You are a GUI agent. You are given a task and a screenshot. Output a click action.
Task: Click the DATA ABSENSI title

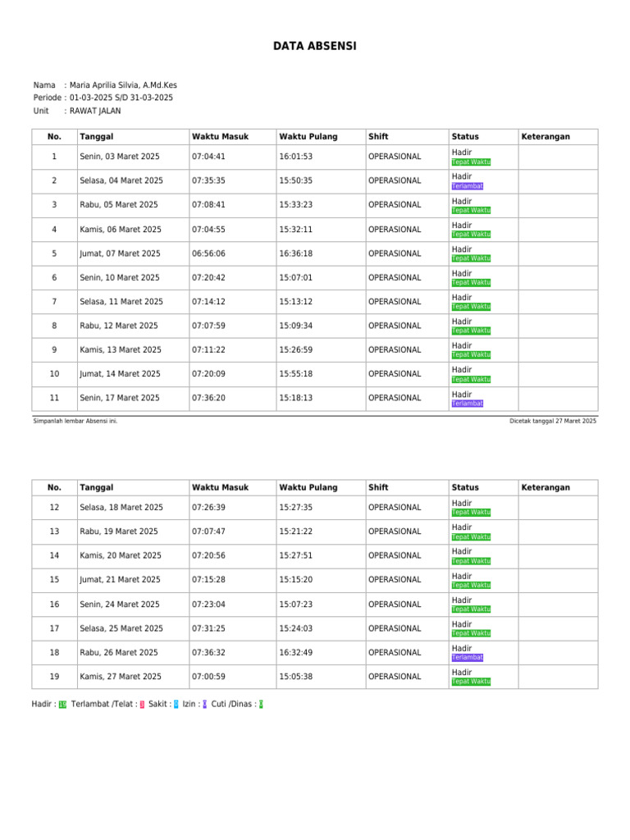click(x=314, y=46)
